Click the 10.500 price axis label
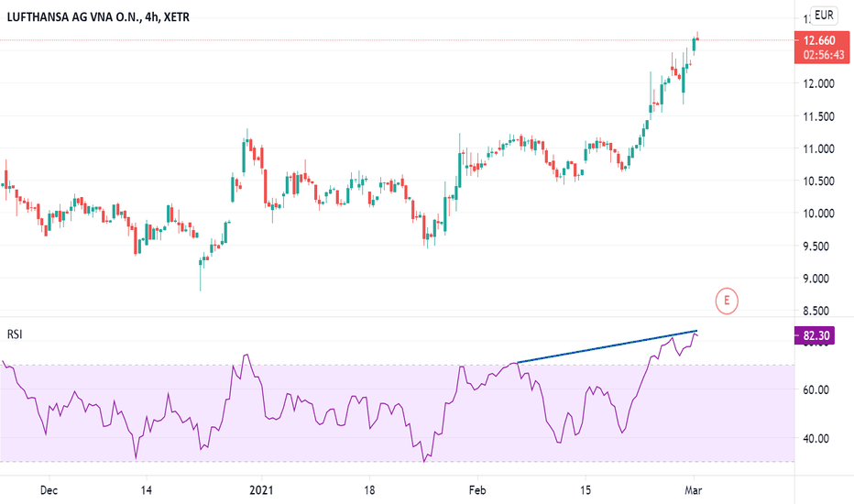This screenshot has width=854, height=504. (x=818, y=181)
